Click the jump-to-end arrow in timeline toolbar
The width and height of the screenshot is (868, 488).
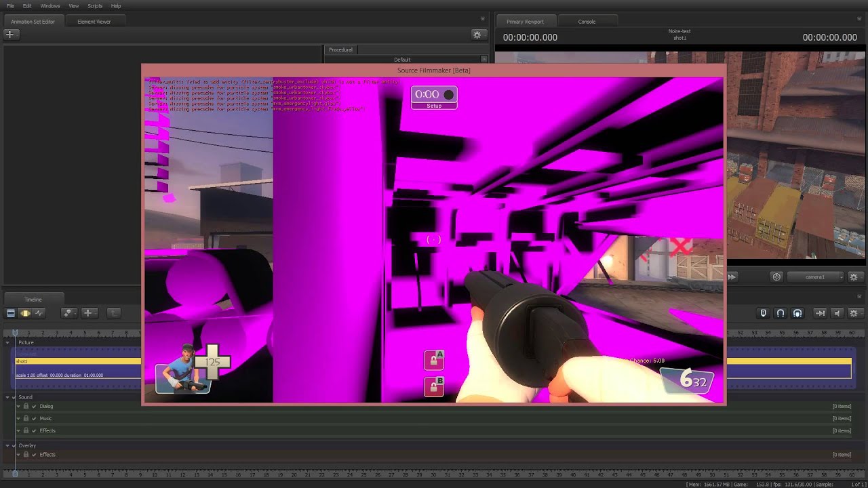(x=820, y=313)
